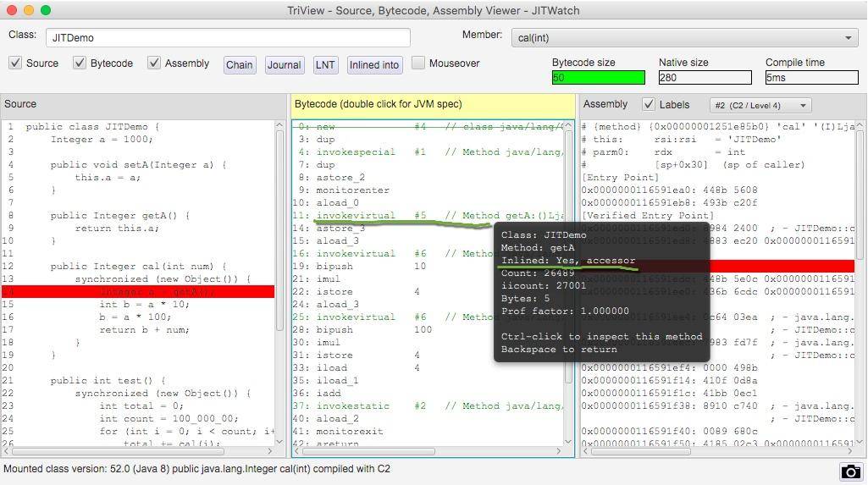Disable the Assembly panel checkbox
Image resolution: width=868 pixels, height=485 pixels.
[x=154, y=63]
